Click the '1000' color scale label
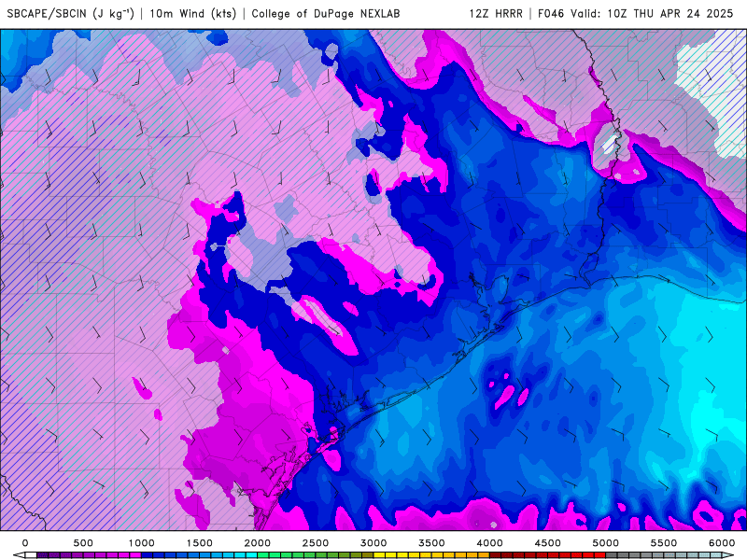Viewport: 747px width, 560px height. (142, 543)
